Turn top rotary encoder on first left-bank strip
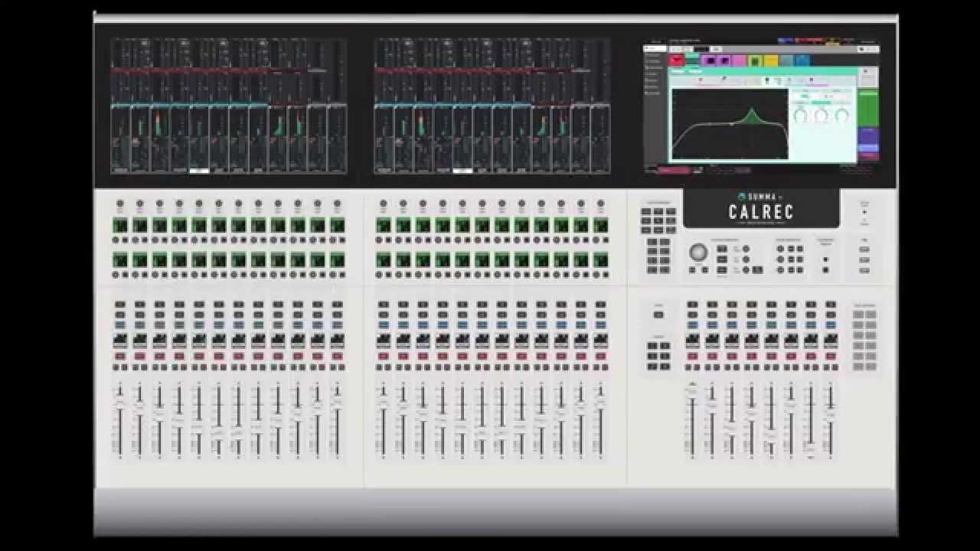The image size is (980, 551). (120, 204)
